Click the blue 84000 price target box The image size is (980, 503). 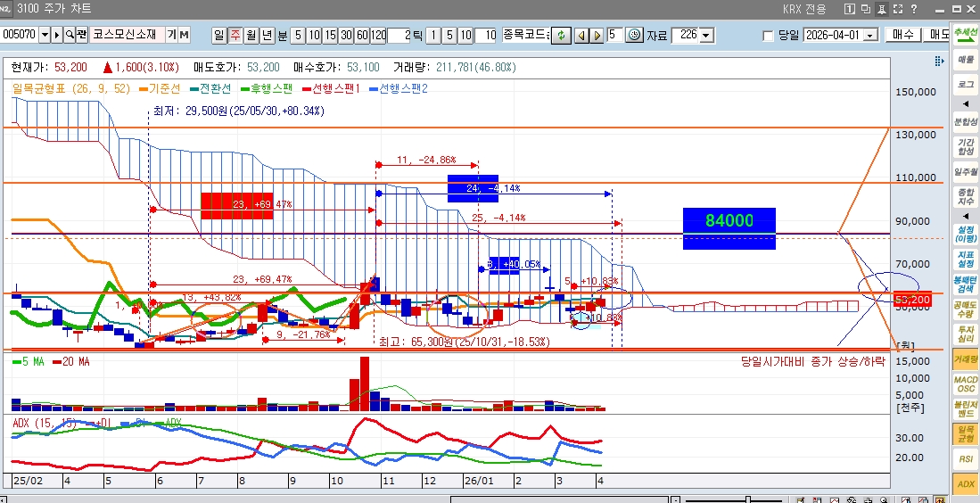click(729, 228)
